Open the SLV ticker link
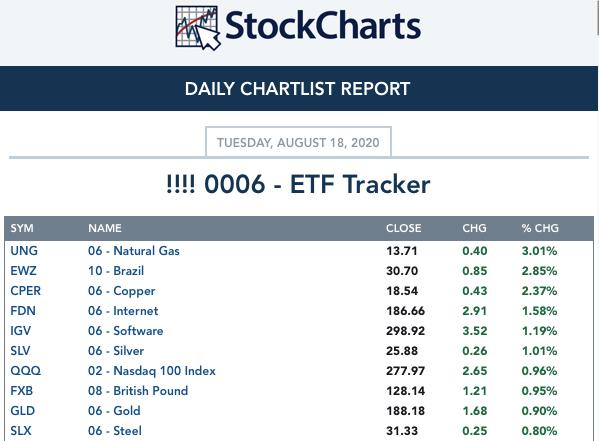Screen dimensions: 599x441 tap(20, 350)
